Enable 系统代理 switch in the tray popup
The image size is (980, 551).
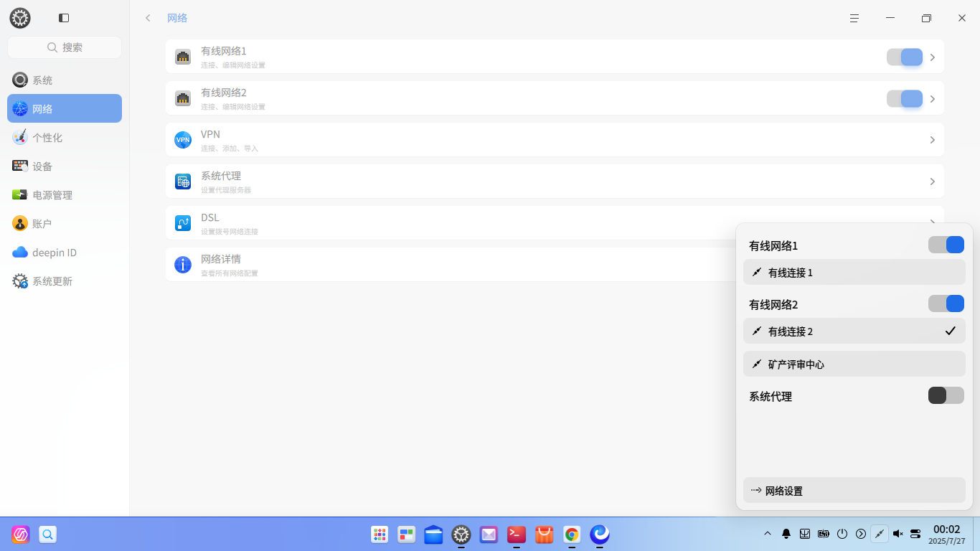(946, 396)
